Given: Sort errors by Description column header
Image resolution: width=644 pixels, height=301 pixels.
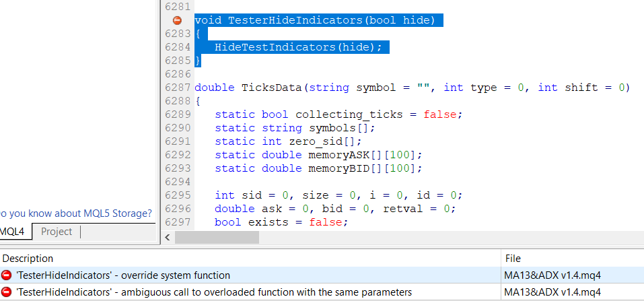Looking at the screenshot, I should pyautogui.click(x=28, y=258).
